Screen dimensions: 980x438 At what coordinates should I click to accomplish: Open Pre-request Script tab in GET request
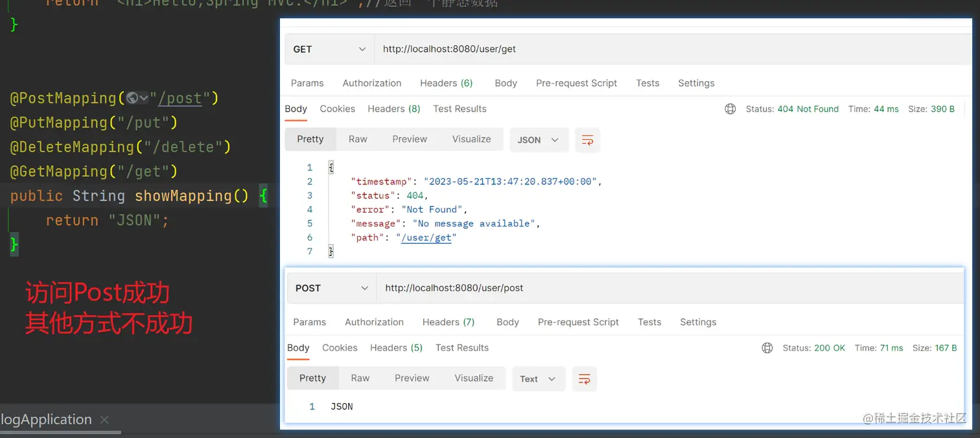click(x=576, y=83)
